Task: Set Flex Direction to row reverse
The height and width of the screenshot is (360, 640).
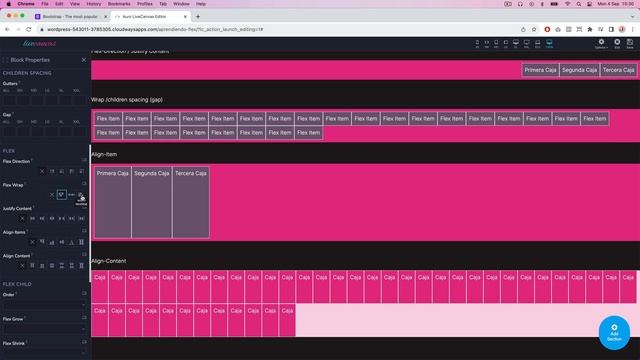Action: (62, 171)
